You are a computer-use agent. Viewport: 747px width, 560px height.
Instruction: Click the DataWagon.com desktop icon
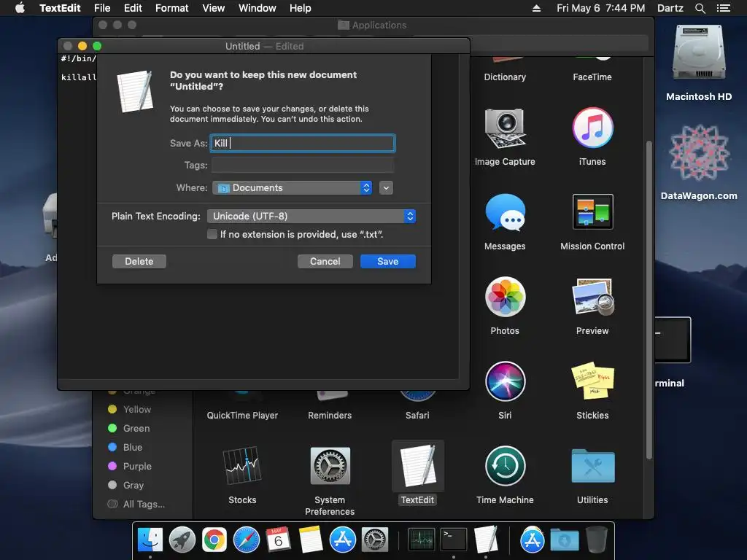699,153
